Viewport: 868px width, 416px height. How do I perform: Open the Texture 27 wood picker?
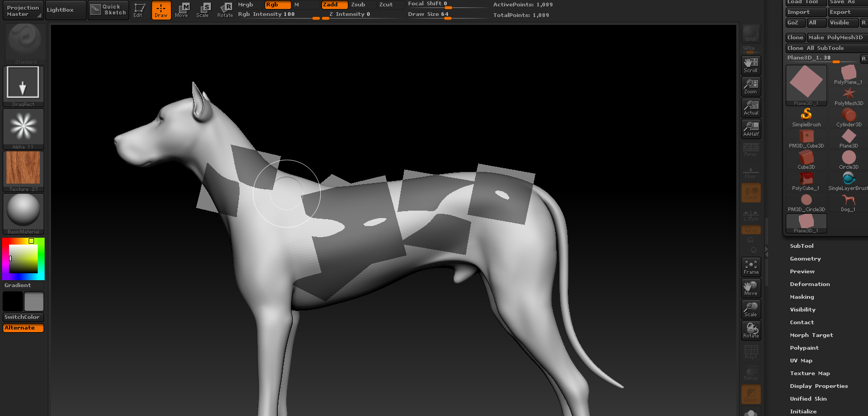23,171
